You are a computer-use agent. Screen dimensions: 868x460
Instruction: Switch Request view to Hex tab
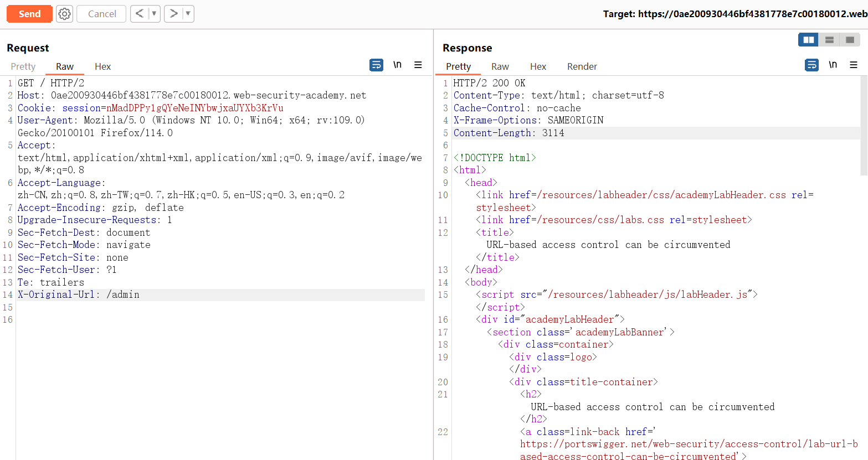pyautogui.click(x=102, y=66)
